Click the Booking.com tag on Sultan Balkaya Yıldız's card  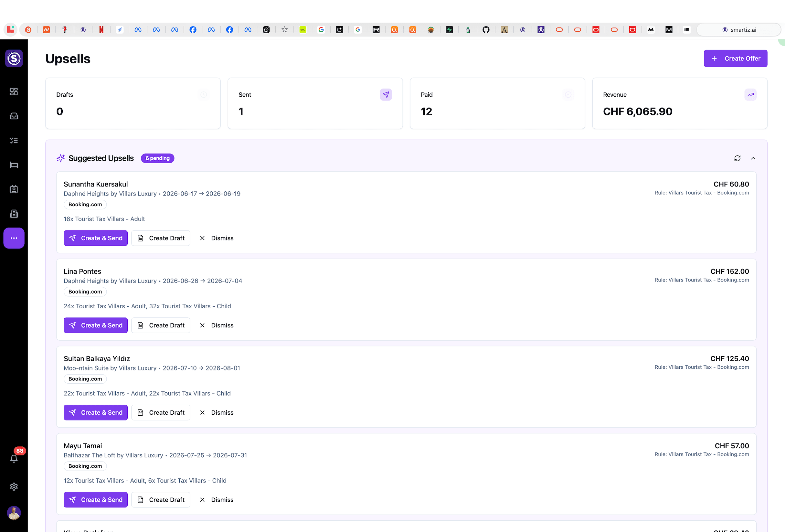coord(85,379)
